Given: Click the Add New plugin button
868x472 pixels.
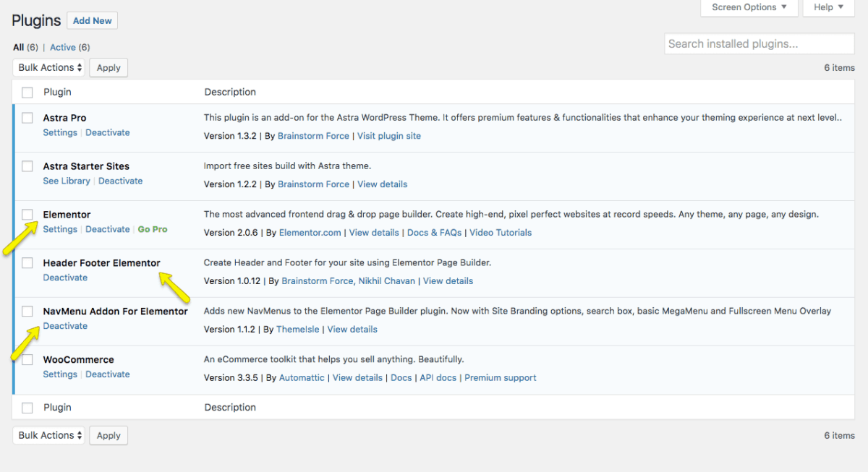Looking at the screenshot, I should coord(93,21).
